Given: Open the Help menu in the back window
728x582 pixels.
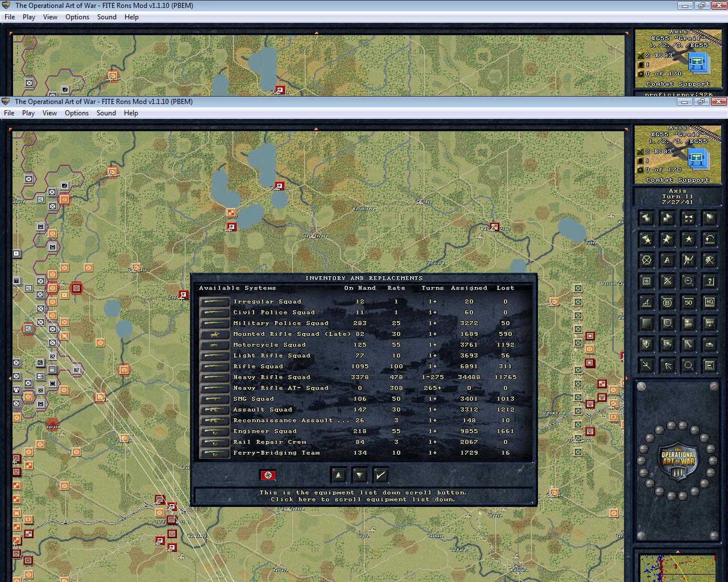Looking at the screenshot, I should point(132,17).
